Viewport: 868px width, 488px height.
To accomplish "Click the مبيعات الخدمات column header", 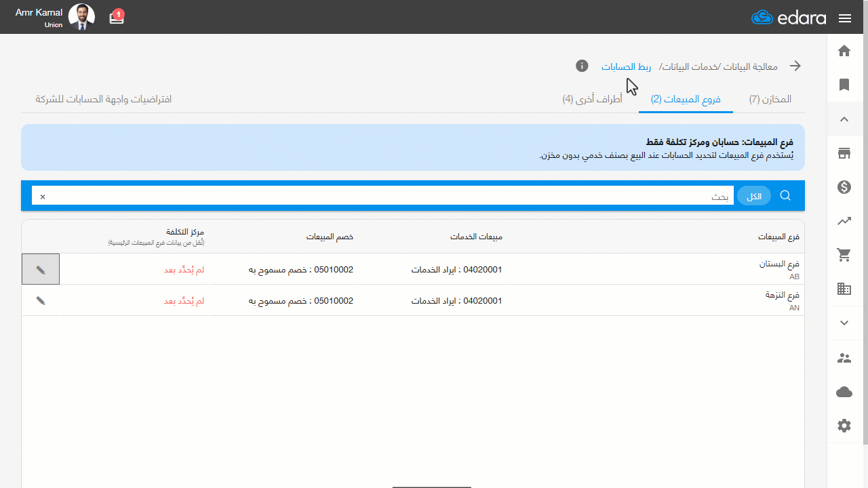I will coord(476,237).
